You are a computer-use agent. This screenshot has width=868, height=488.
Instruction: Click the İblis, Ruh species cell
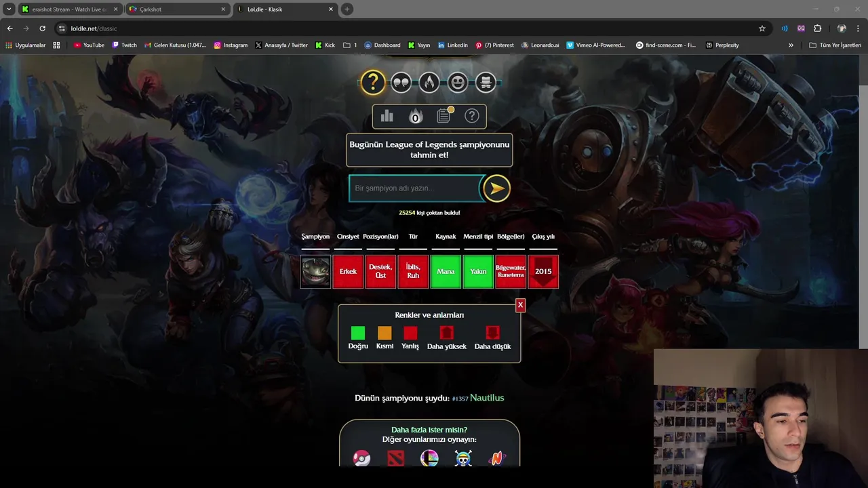coord(413,272)
